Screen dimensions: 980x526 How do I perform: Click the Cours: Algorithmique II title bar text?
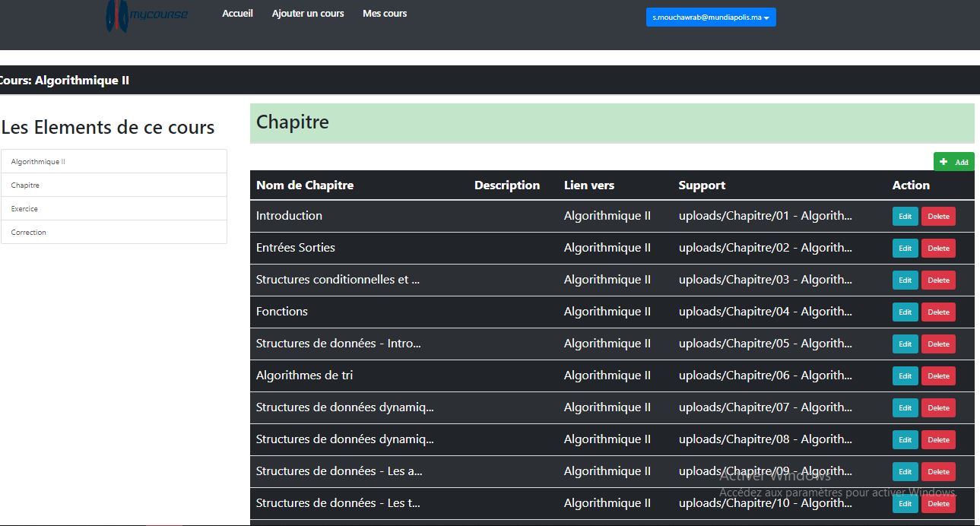point(65,80)
